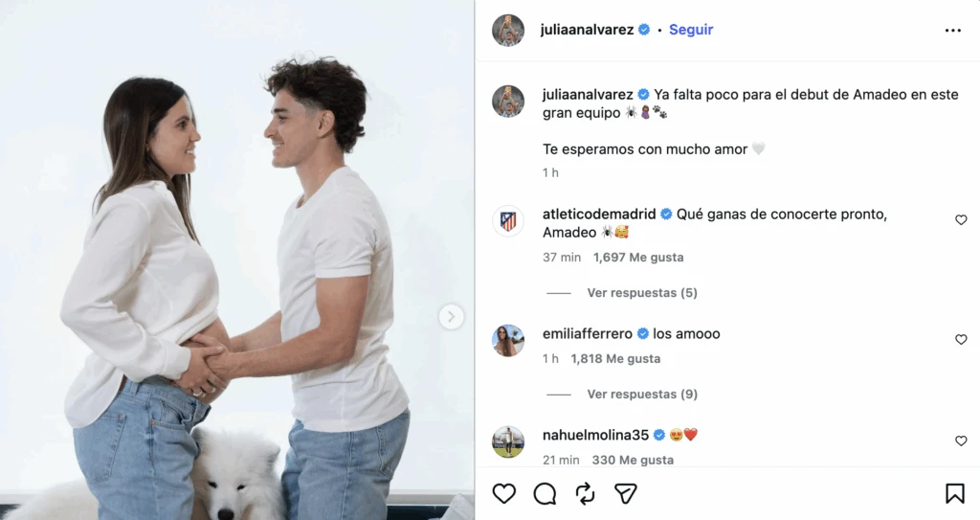Screen dimensions: 980x520
Task: Like the emiliafferrero comment
Action: point(961,339)
